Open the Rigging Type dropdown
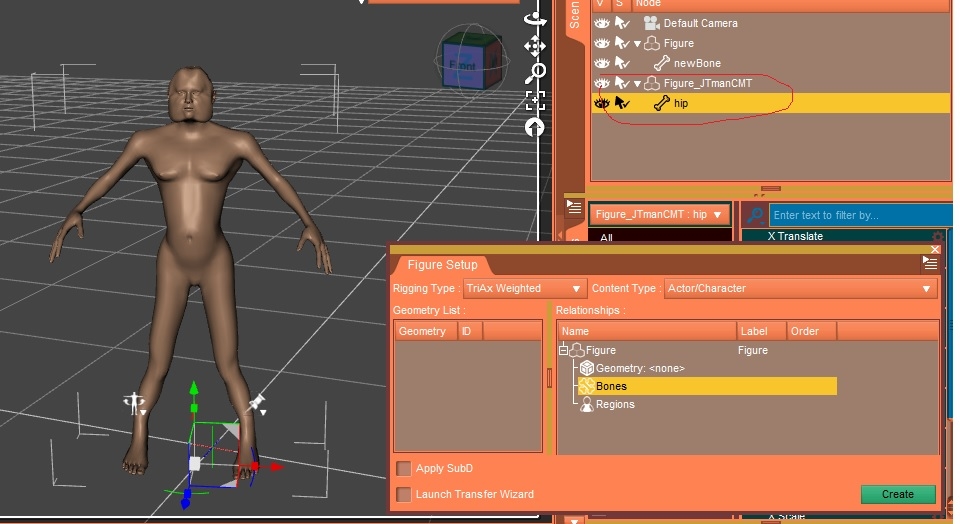The height and width of the screenshot is (524, 960). coord(525,288)
